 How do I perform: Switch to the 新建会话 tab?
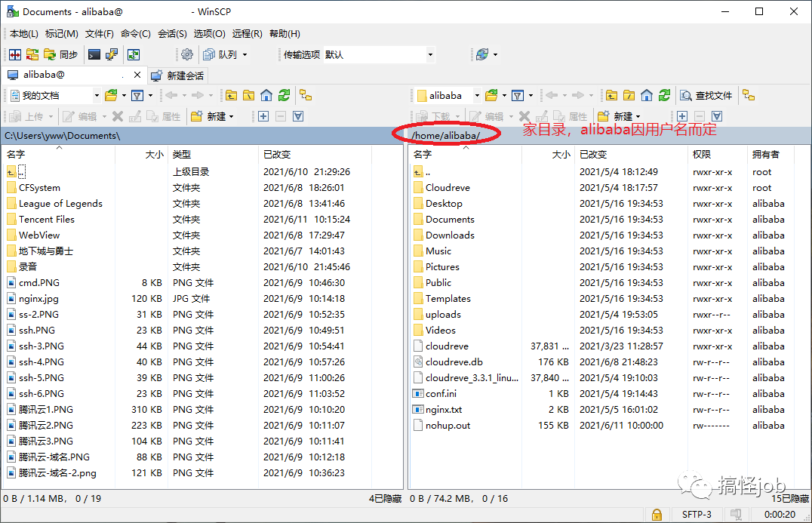click(x=177, y=75)
